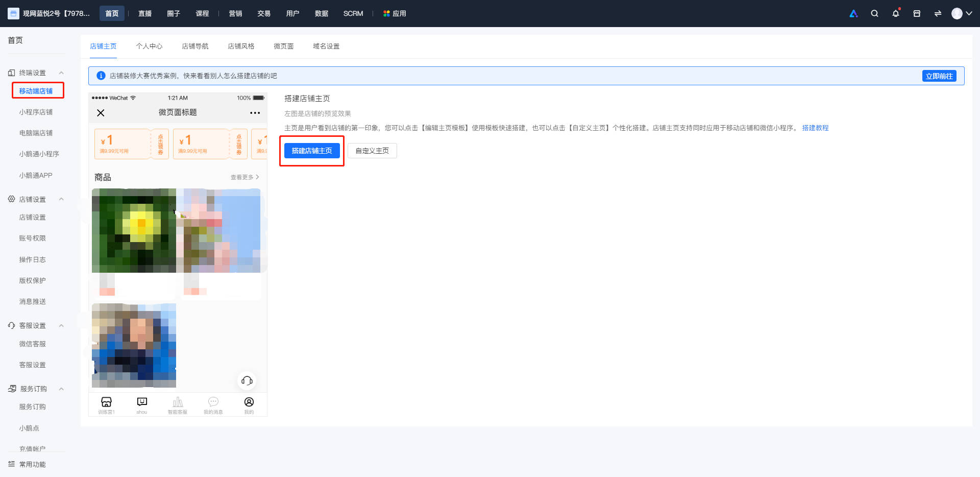Switch to the 店铺导航 tab
The image size is (980, 477).
[x=195, y=46]
